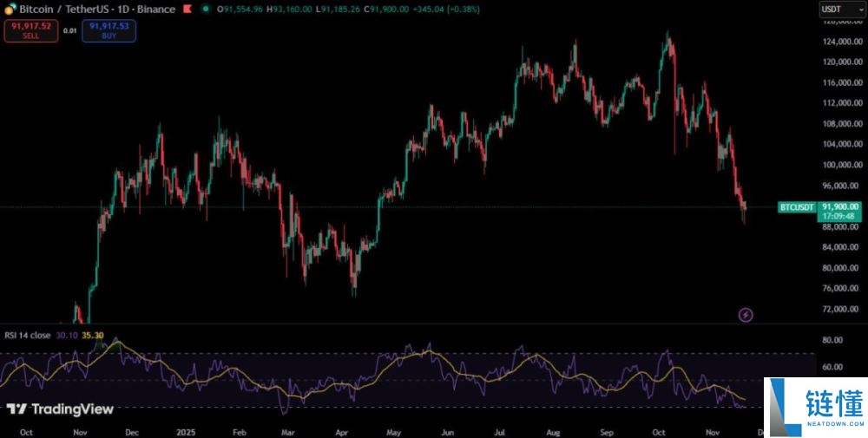This screenshot has width=868, height=438.
Task: Click the Oct marker at timeline start
Action: [x=26, y=430]
